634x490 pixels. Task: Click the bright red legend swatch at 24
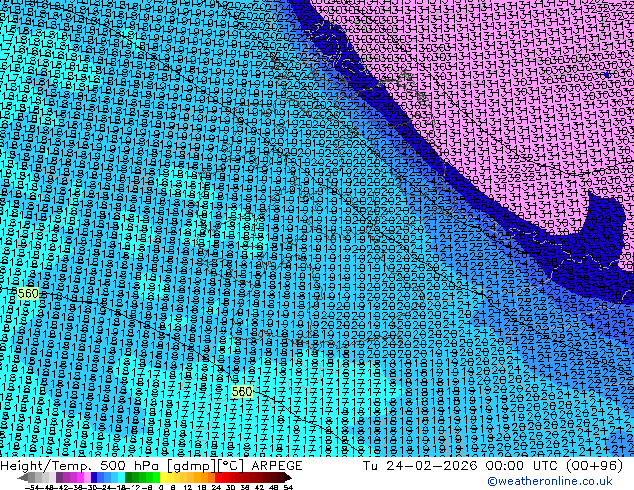coord(218,477)
